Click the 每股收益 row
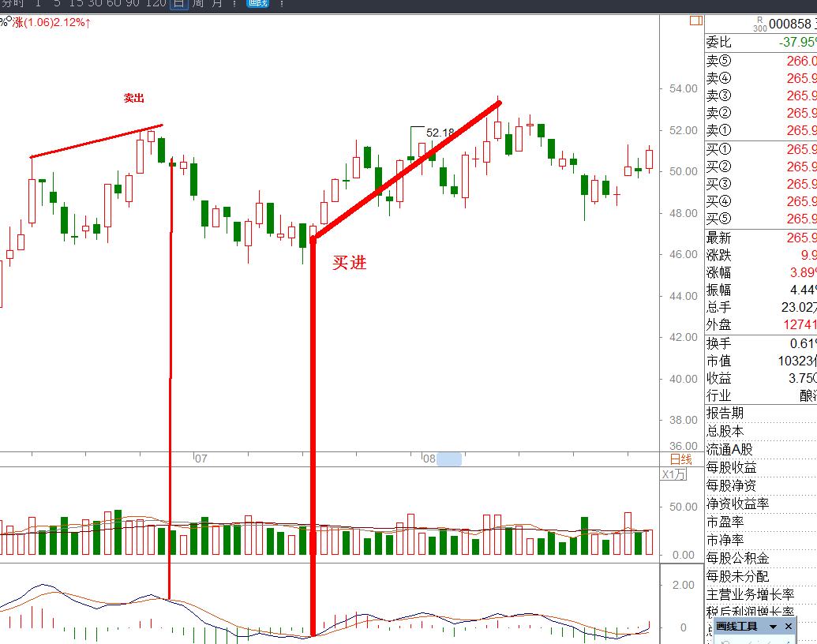The height and width of the screenshot is (644, 817). tap(761, 467)
